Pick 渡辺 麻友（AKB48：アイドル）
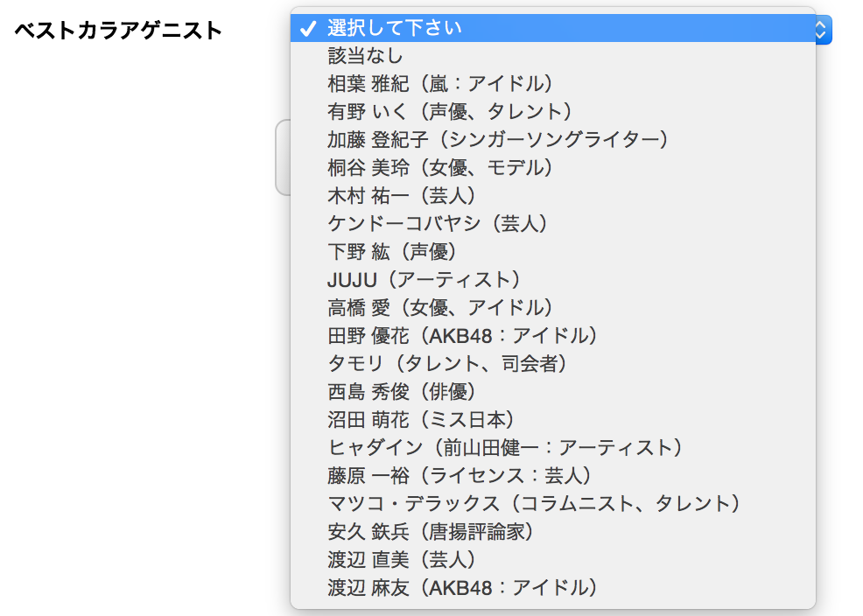The height and width of the screenshot is (616, 863). click(552, 589)
